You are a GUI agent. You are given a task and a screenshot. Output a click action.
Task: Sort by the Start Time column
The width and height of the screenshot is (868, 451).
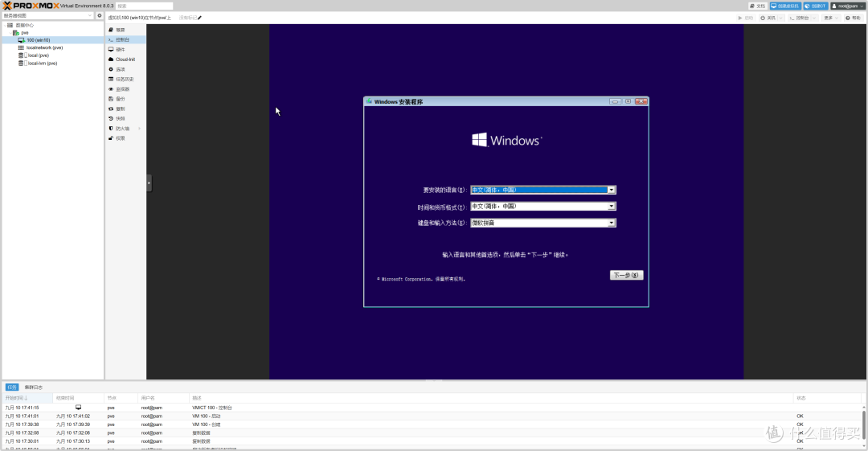(x=27, y=399)
